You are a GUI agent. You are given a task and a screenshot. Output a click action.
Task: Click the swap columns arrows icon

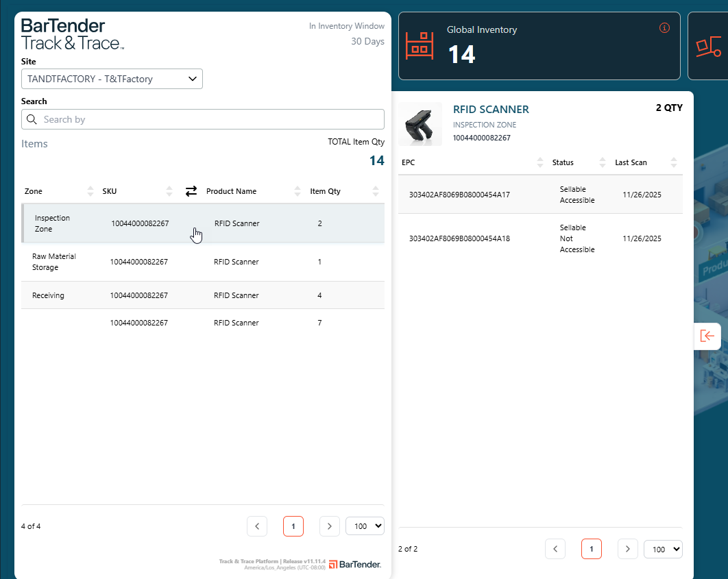pyautogui.click(x=191, y=191)
